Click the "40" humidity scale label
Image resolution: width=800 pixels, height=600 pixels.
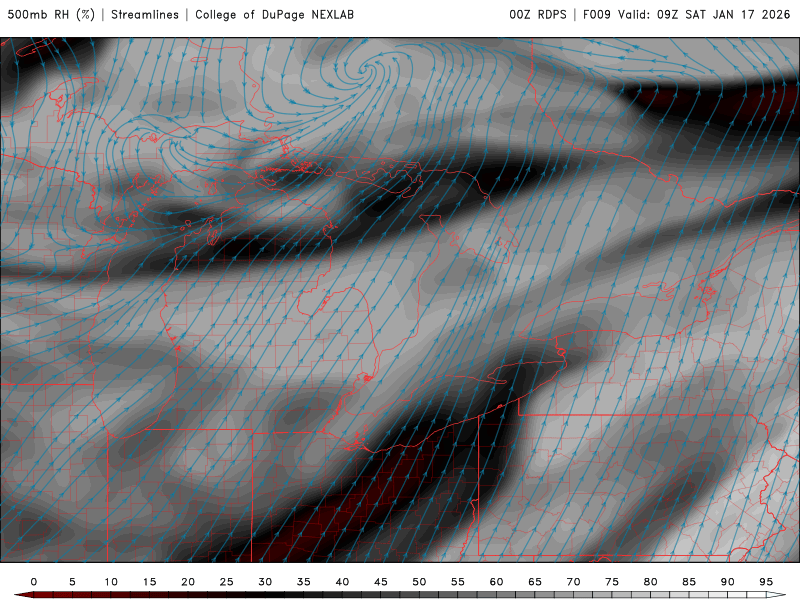click(x=342, y=582)
